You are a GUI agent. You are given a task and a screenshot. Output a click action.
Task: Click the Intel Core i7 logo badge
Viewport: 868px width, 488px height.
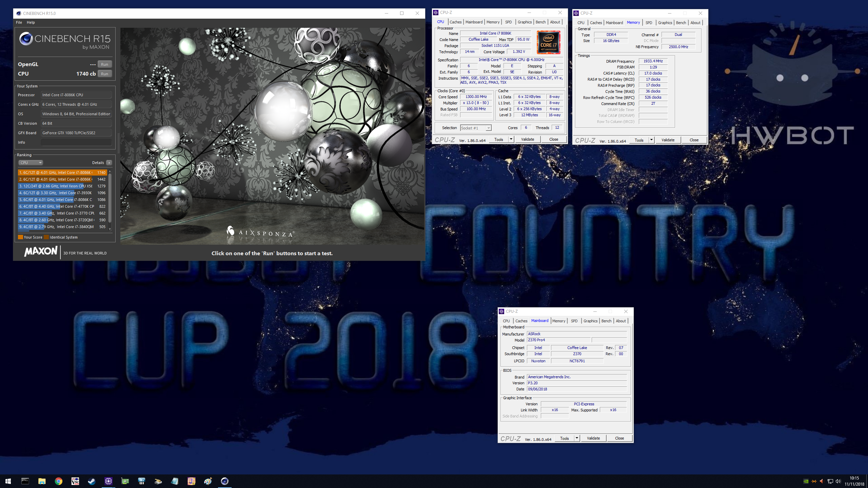pyautogui.click(x=548, y=42)
